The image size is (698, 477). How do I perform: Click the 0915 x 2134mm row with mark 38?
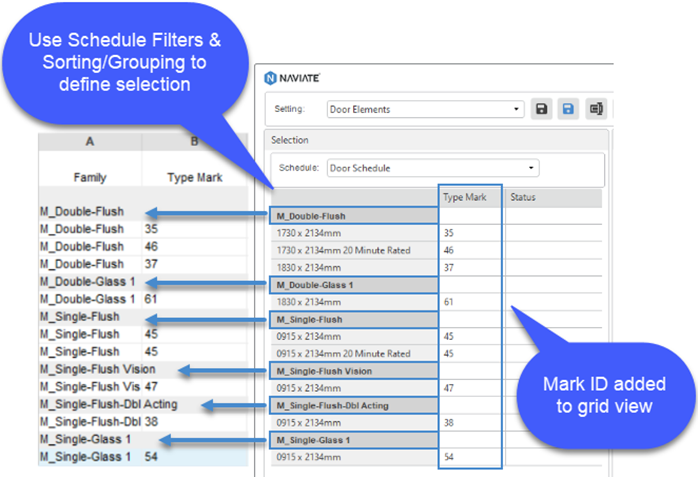(x=436, y=423)
